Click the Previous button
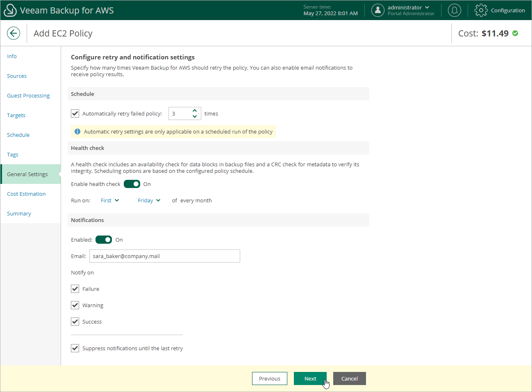The image size is (532, 392). 269,378
